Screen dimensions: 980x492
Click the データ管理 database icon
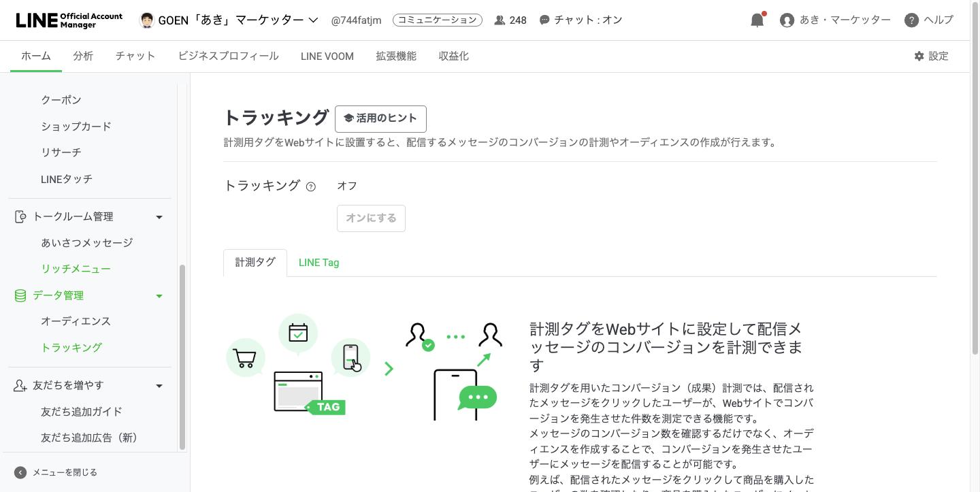(x=20, y=295)
